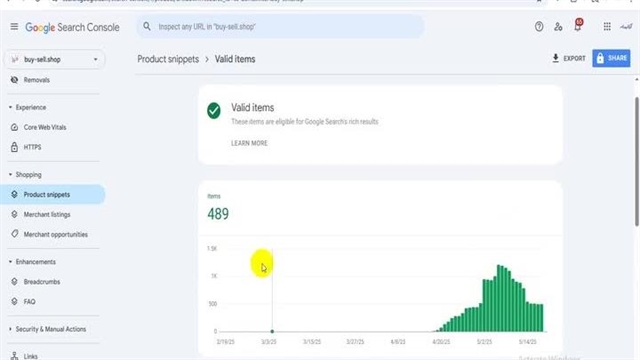Click the page vertical scrollbar

point(636,161)
